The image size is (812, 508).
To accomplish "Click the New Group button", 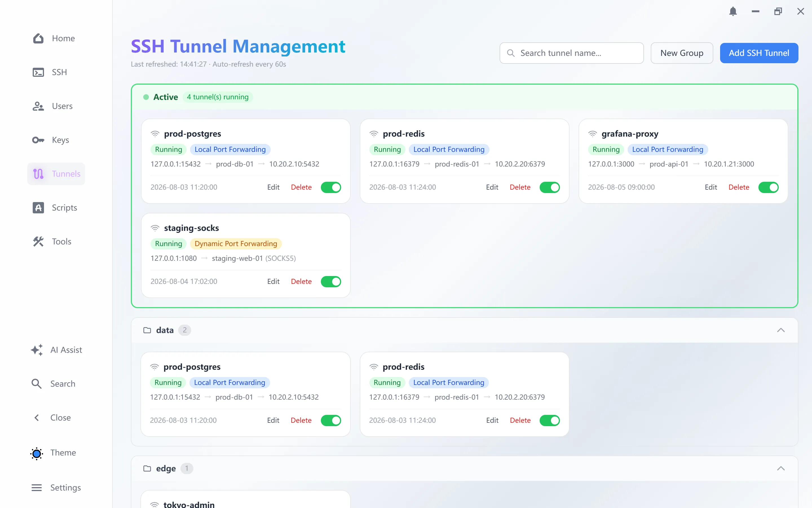I will point(682,53).
